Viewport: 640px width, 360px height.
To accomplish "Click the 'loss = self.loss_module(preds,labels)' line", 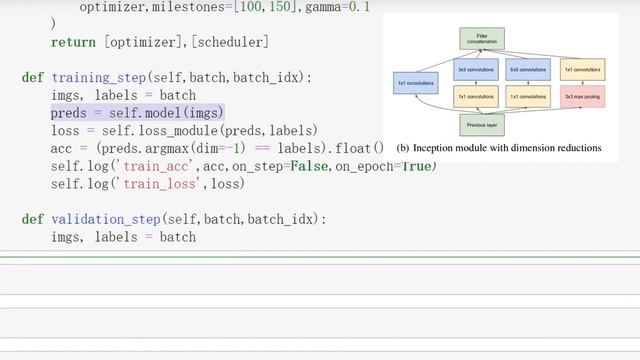I will (184, 131).
